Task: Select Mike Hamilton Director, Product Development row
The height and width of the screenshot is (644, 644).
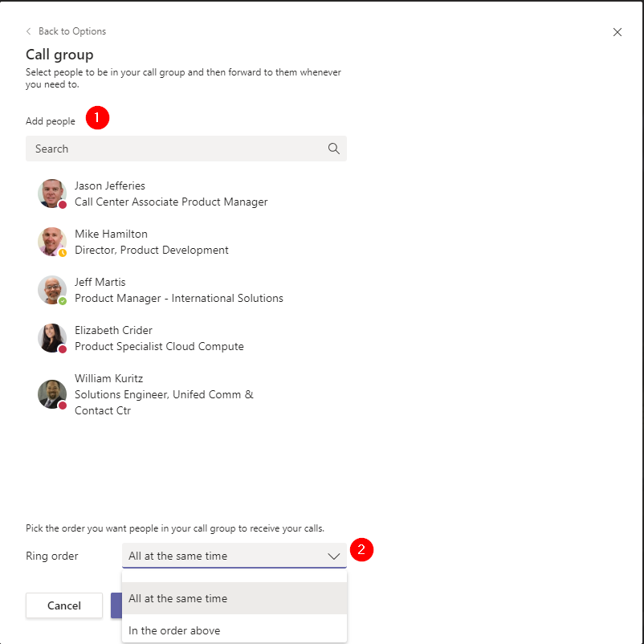Action: 152,243
